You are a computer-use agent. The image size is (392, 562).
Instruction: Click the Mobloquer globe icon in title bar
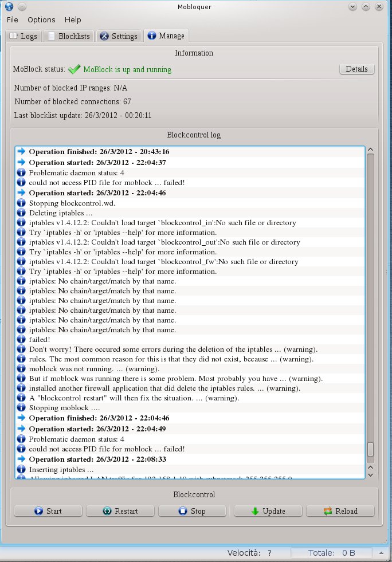pos(9,6)
